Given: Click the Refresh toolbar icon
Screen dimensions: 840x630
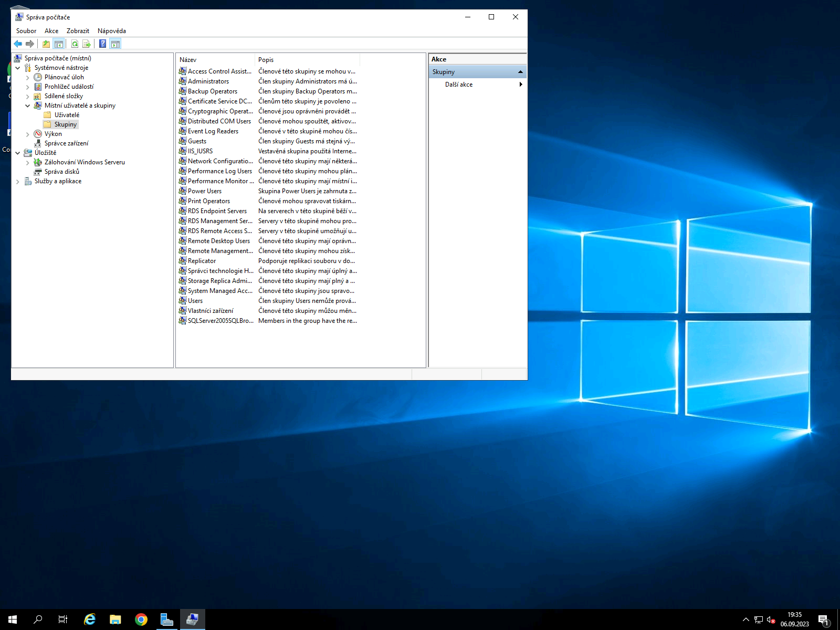Looking at the screenshot, I should click(x=75, y=44).
